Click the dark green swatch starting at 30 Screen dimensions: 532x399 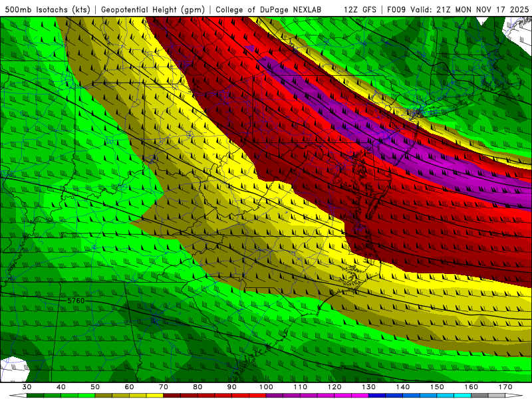pyautogui.click(x=35, y=395)
